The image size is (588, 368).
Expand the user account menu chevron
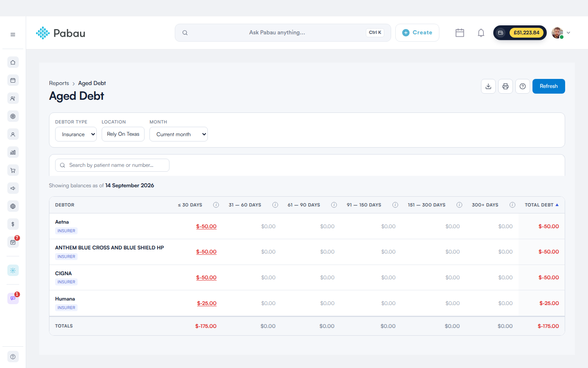568,33
